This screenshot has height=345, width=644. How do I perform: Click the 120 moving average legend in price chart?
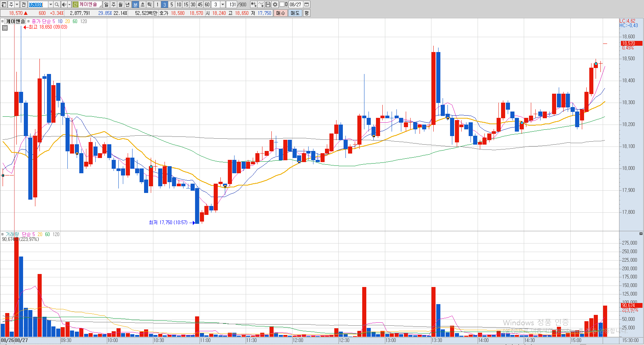point(84,22)
